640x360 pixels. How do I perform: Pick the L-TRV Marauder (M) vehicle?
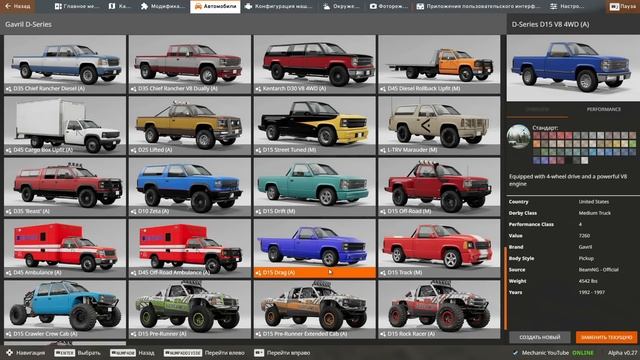coord(439,126)
